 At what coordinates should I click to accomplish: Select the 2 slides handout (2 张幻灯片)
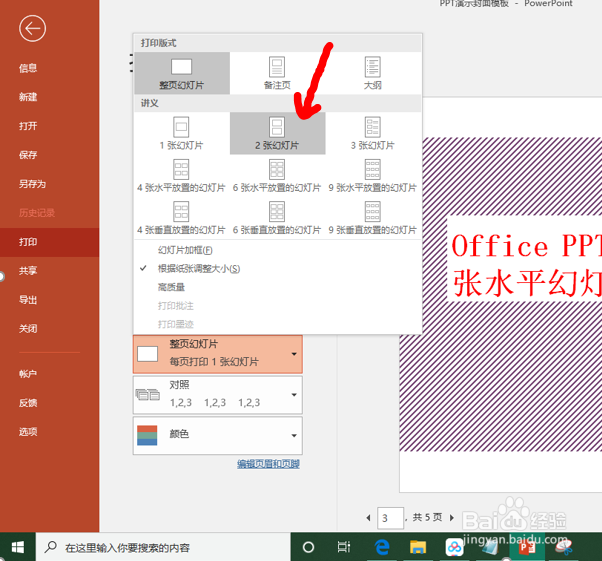[277, 133]
